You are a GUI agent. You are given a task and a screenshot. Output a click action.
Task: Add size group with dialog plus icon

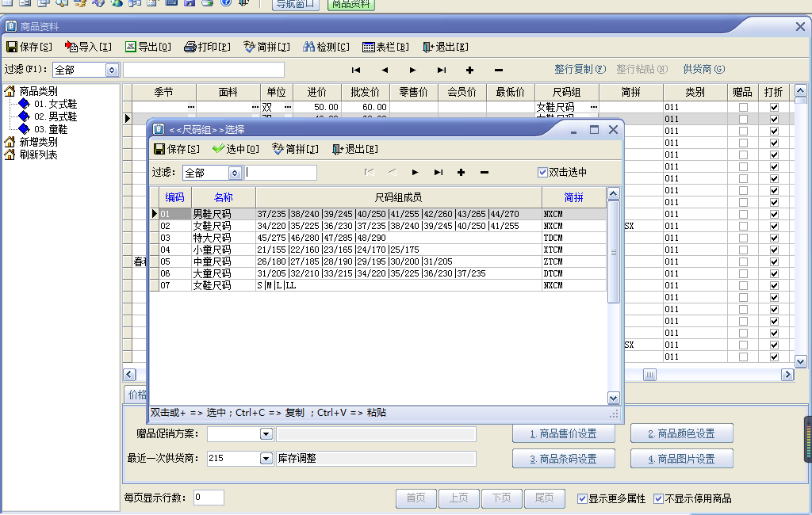(461, 173)
